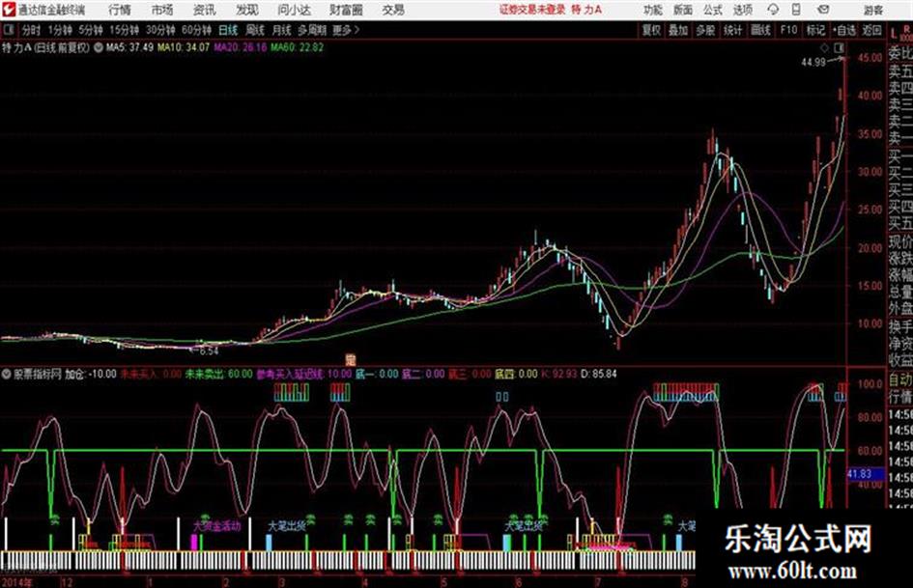Select the 日线 period tab
The height and width of the screenshot is (588, 913).
click(228, 30)
